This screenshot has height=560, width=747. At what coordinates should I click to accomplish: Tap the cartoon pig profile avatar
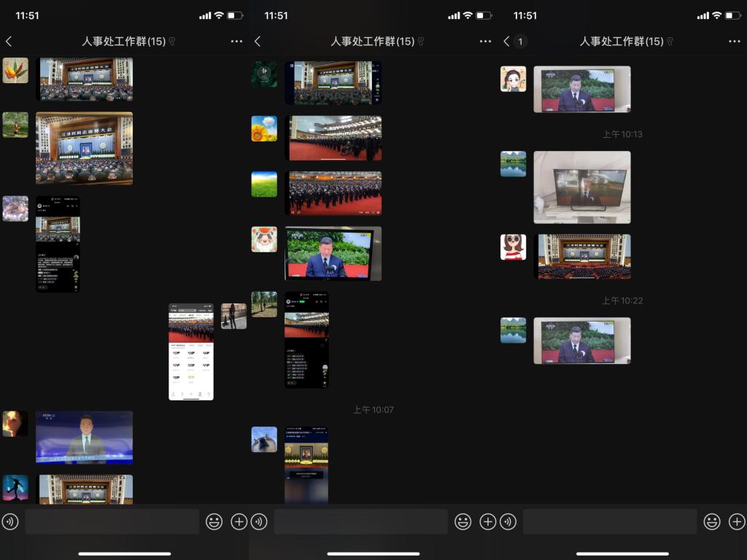click(x=264, y=239)
